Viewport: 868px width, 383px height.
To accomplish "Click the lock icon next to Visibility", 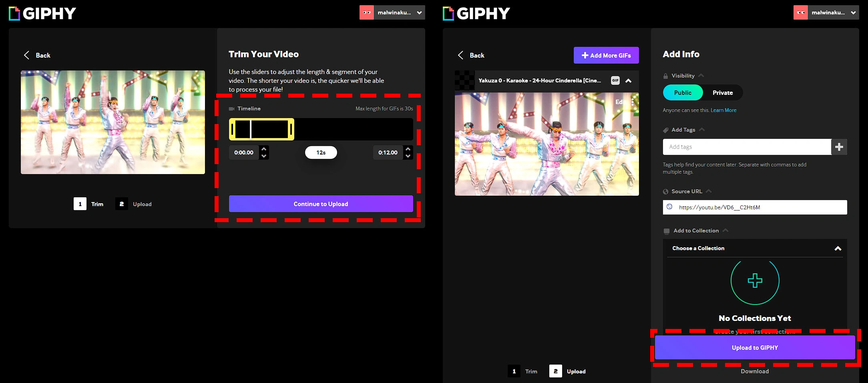I will point(665,76).
